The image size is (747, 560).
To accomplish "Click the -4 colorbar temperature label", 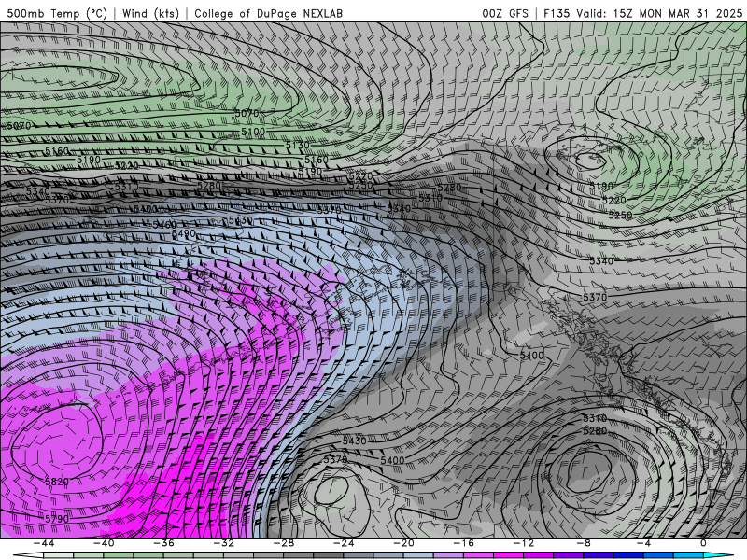I will (643, 543).
